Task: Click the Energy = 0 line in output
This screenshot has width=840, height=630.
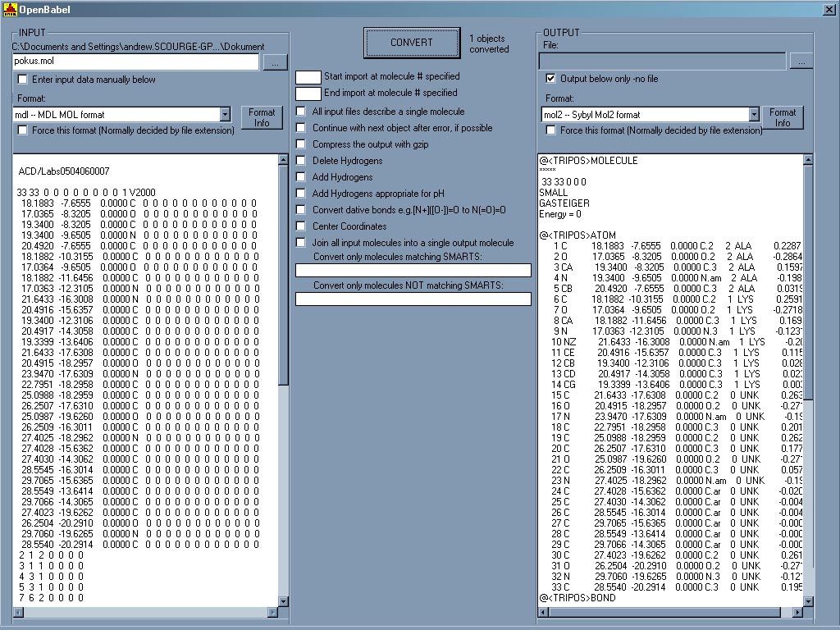Action: (x=559, y=214)
